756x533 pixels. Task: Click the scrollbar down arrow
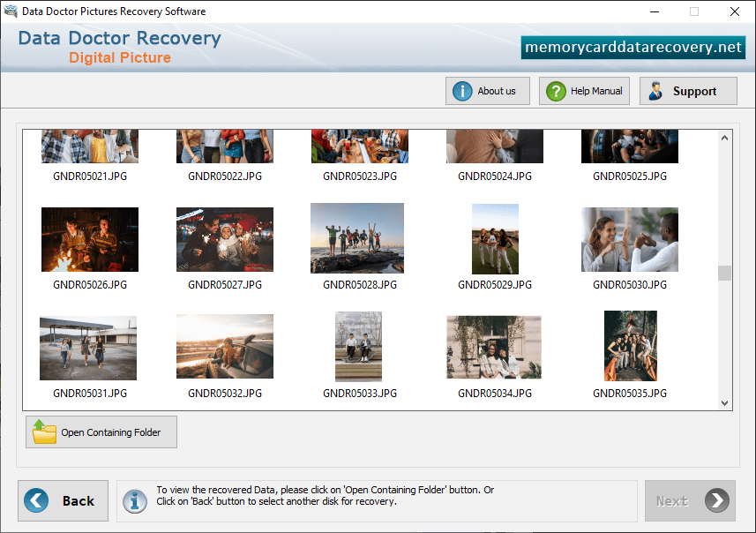pyautogui.click(x=724, y=402)
